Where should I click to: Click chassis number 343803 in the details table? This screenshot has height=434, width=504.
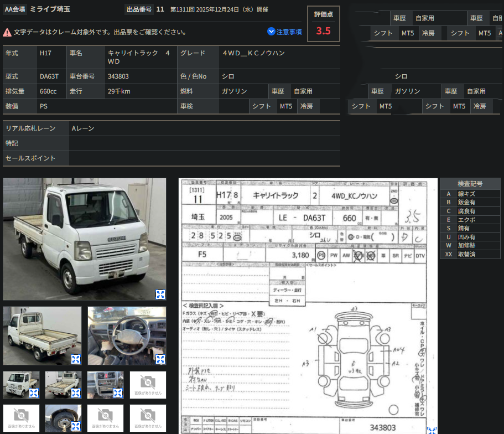(118, 76)
